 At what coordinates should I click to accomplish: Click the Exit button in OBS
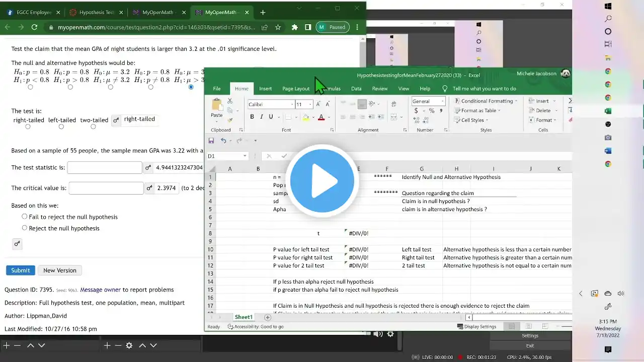(530, 345)
